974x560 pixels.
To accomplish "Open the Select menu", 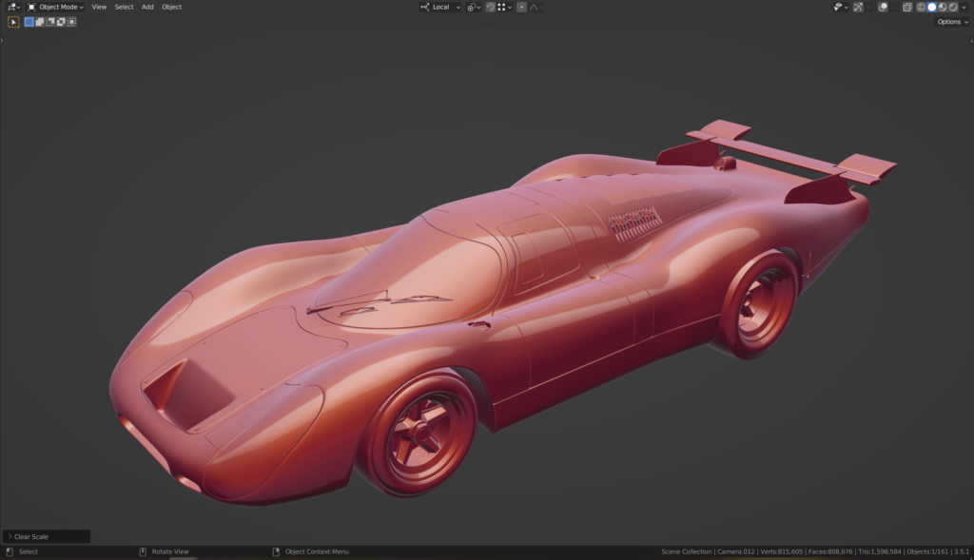I will [x=125, y=7].
